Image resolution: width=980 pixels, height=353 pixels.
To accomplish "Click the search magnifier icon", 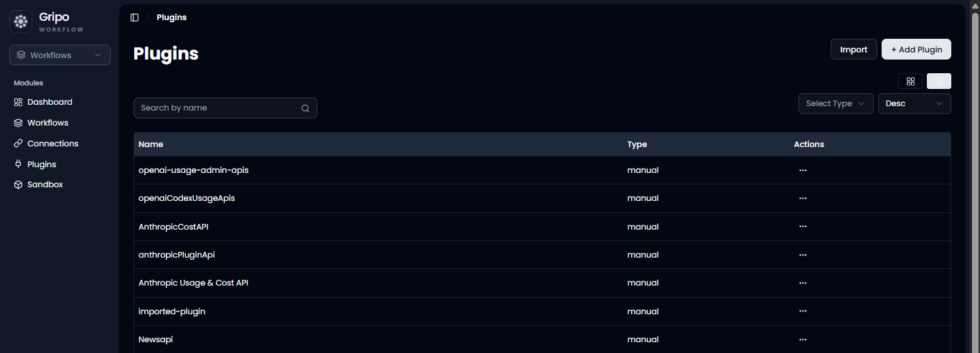I will 305,108.
